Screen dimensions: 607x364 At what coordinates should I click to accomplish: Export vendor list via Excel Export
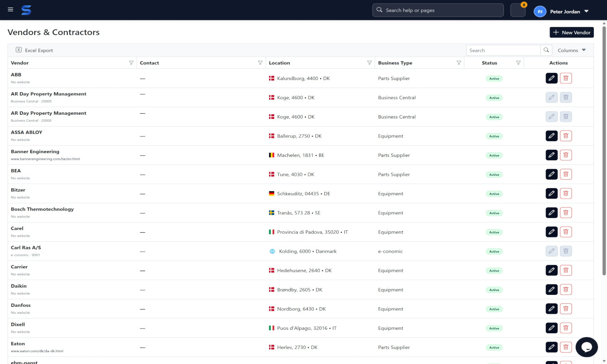tap(35, 50)
